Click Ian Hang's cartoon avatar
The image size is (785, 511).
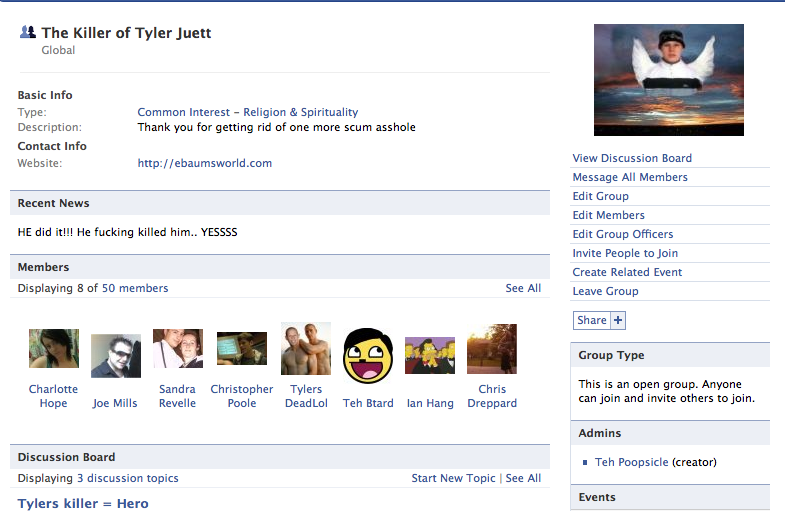click(x=430, y=355)
